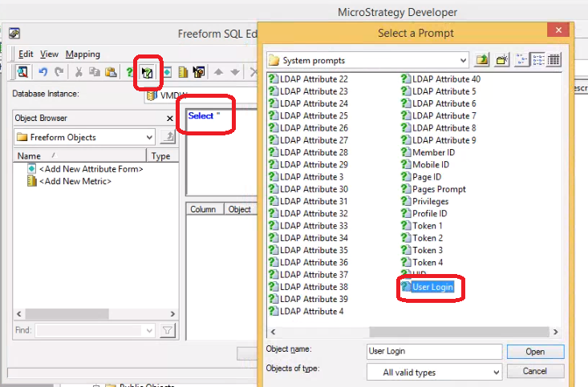588x387 pixels.
Task: Click the Redo toolbar icon
Action: [59, 71]
